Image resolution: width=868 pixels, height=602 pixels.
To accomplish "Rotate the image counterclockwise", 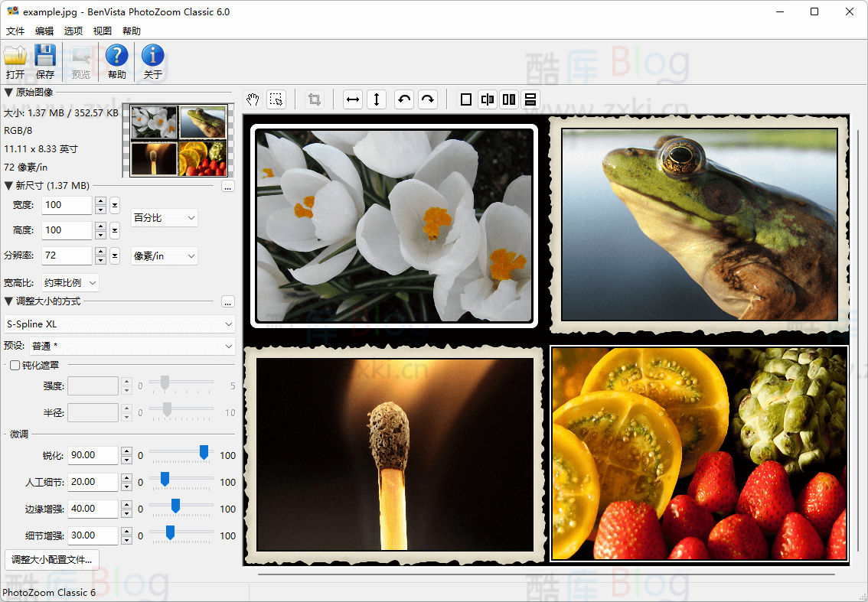I will coord(404,99).
